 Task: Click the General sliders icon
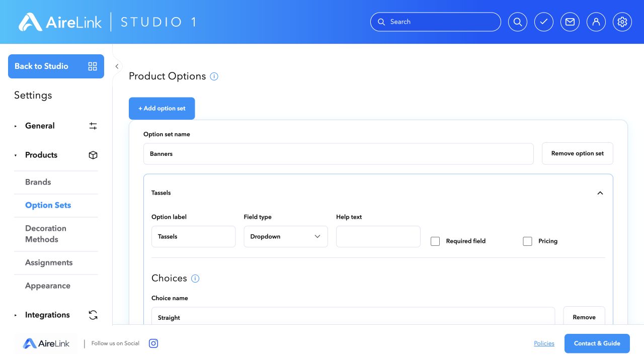pos(93,126)
